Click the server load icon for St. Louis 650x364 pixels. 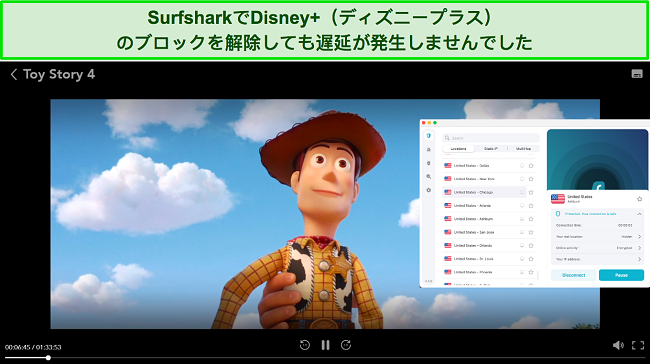tap(522, 259)
